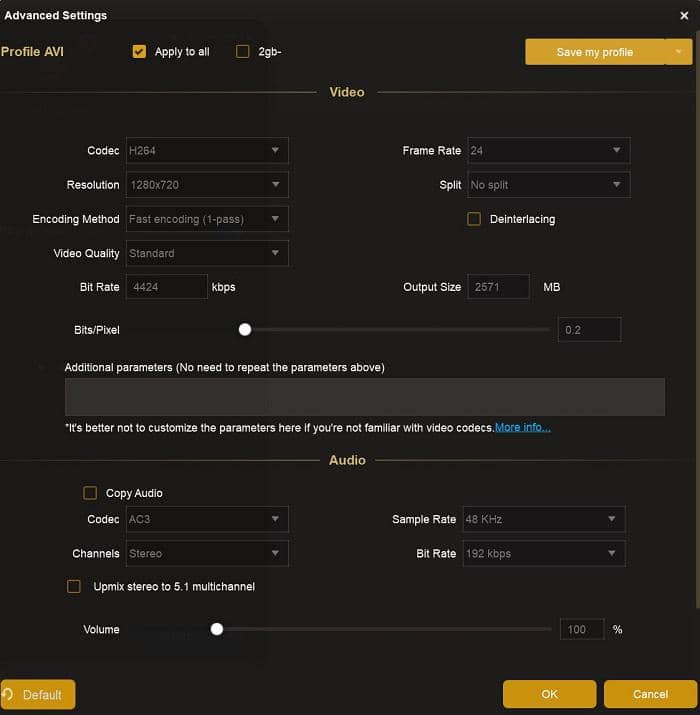
Task: Open the More info... link
Action: click(523, 427)
